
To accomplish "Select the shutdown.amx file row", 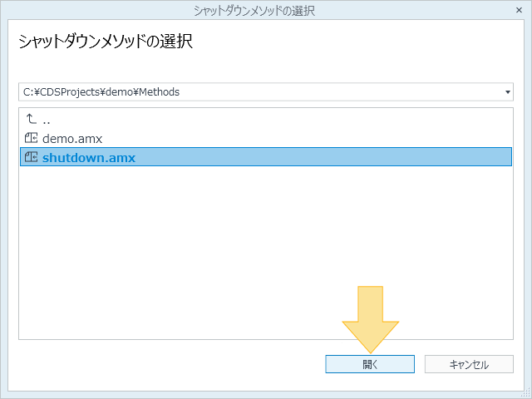I will pos(266,157).
